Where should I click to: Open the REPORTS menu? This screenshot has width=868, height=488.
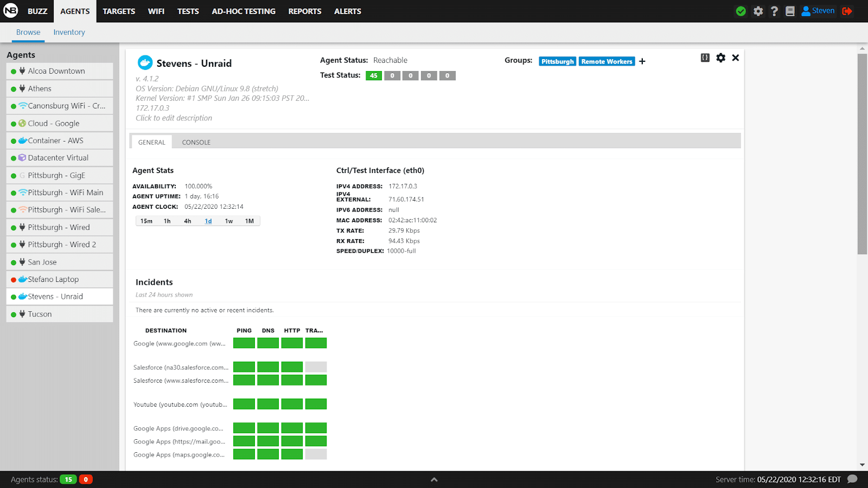(304, 11)
